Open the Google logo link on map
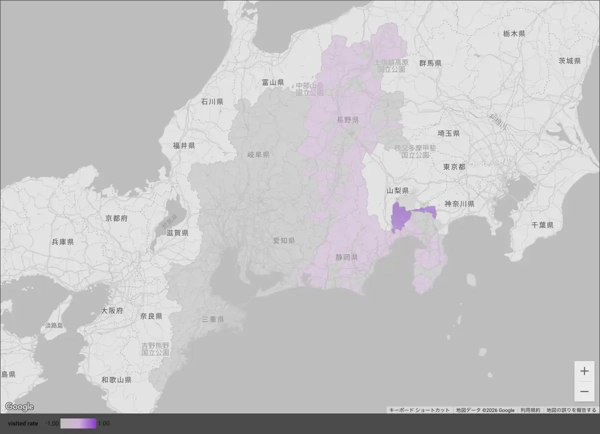600x434 pixels. [20, 406]
